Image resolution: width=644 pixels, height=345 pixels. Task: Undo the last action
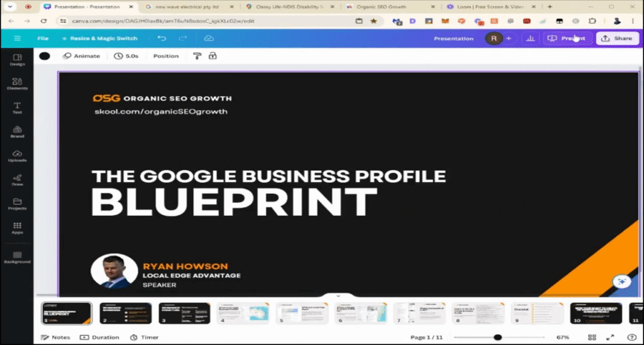pyautogui.click(x=162, y=38)
